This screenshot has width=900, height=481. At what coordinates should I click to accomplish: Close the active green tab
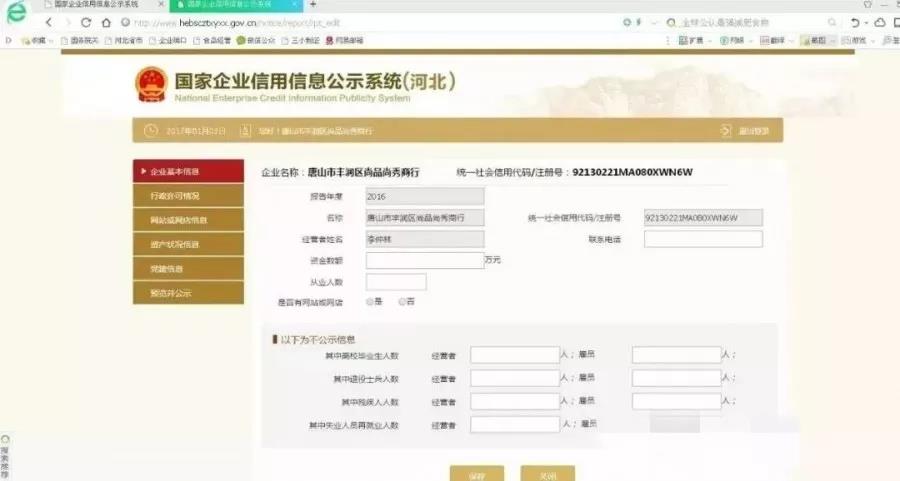[x=295, y=5]
